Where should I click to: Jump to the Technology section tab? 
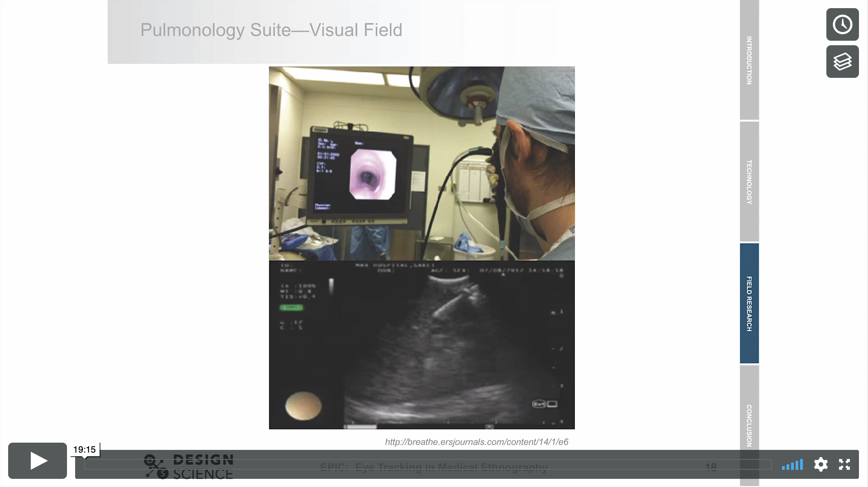(749, 181)
